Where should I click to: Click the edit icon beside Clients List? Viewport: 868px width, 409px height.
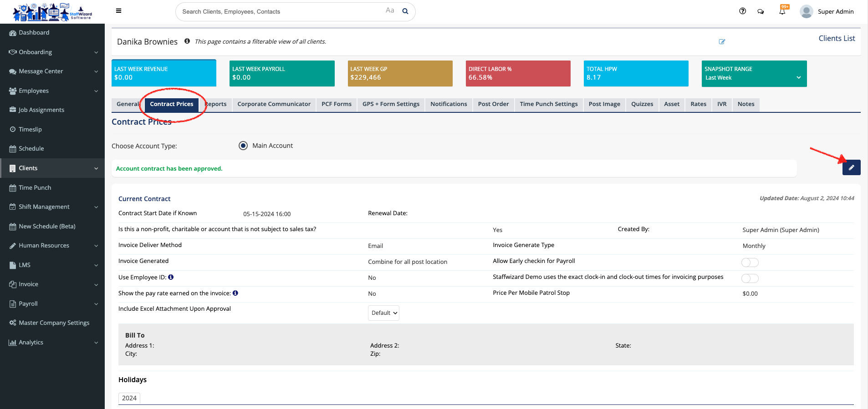pos(722,41)
